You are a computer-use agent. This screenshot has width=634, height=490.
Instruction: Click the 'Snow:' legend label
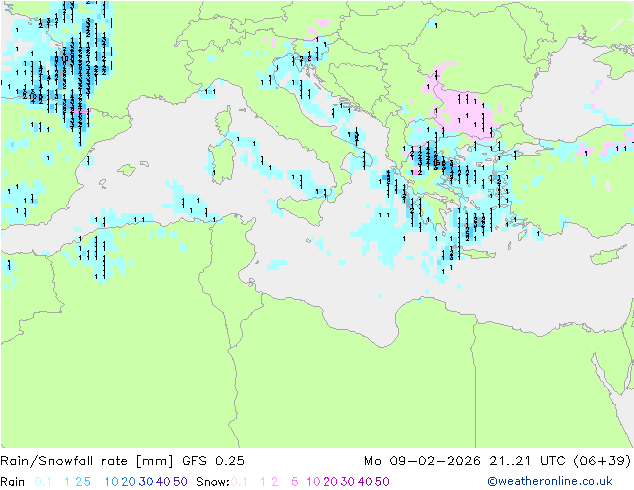pyautogui.click(x=213, y=482)
